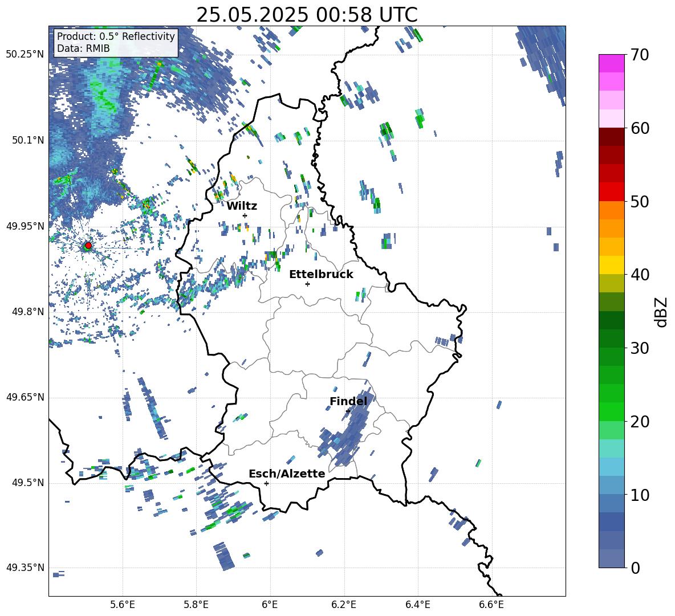
Task: Click the 49.35°N latitude label
Action: [25, 568]
